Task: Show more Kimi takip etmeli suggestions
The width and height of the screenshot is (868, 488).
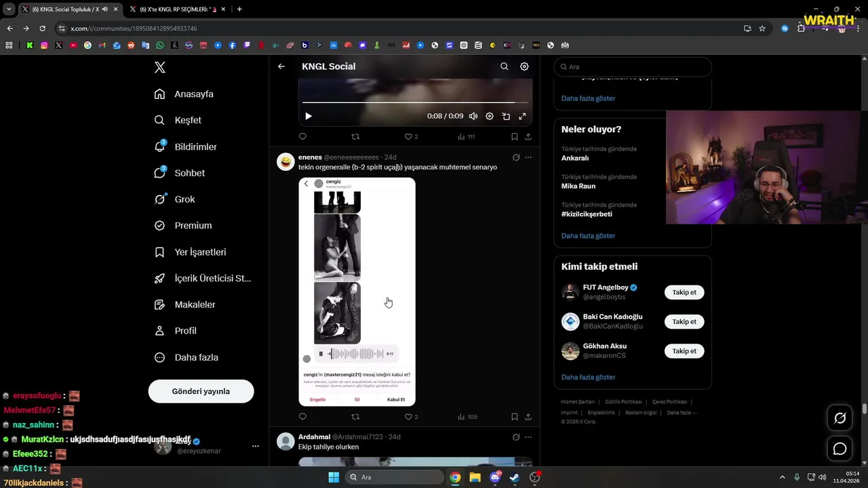Action: (588, 377)
